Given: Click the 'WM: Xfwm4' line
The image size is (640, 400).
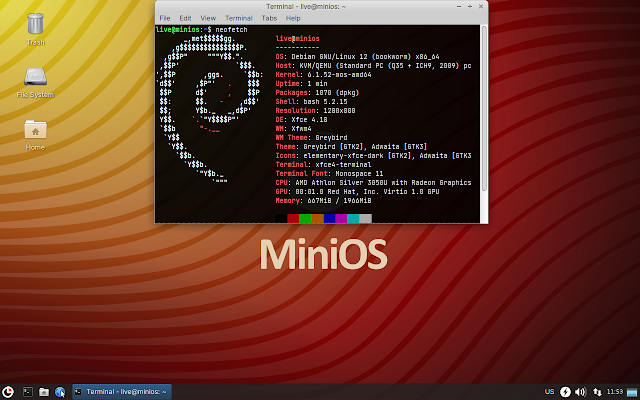Looking at the screenshot, I should point(293,129).
